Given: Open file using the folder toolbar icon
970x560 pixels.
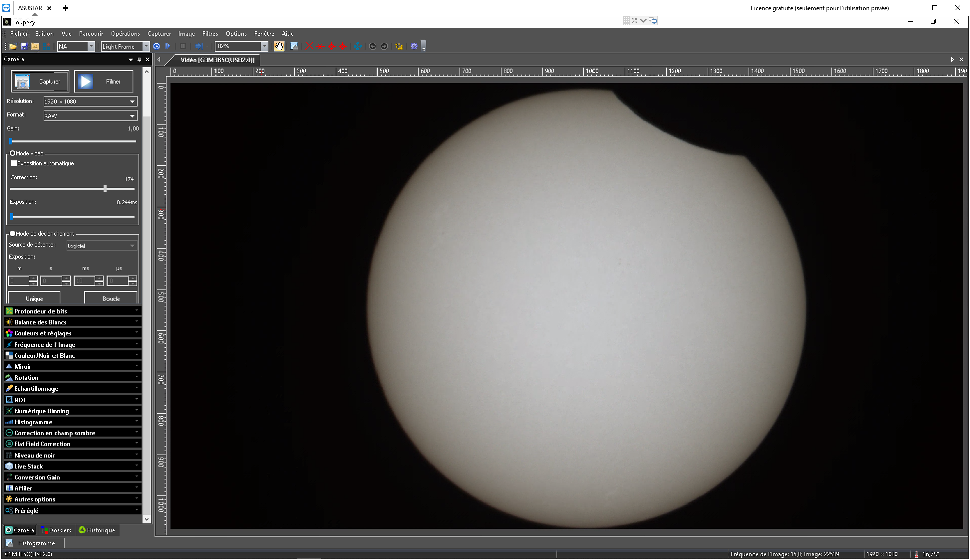Looking at the screenshot, I should pos(13,46).
